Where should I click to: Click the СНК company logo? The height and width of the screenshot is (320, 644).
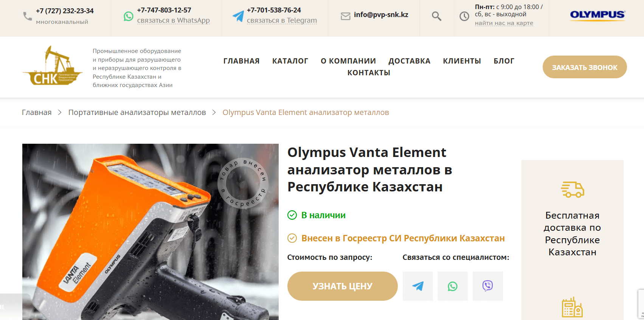coord(53,65)
